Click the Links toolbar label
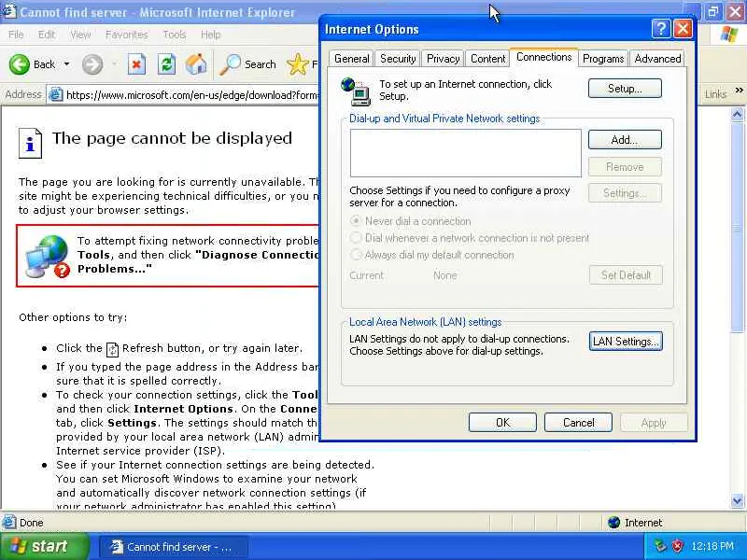 715,94
